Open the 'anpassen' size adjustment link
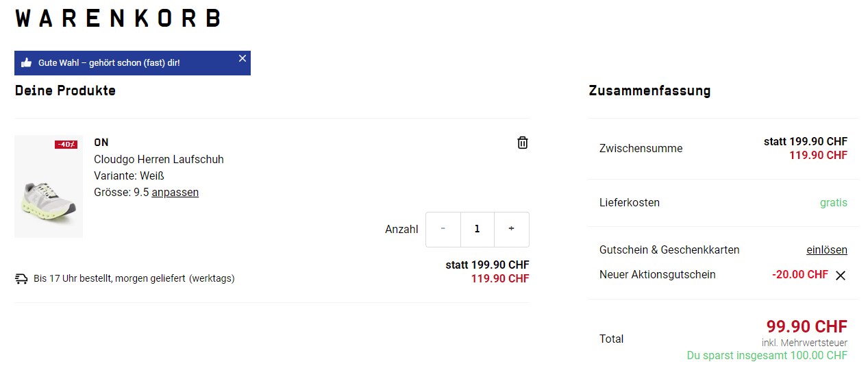The width and height of the screenshot is (868, 377). click(x=175, y=193)
